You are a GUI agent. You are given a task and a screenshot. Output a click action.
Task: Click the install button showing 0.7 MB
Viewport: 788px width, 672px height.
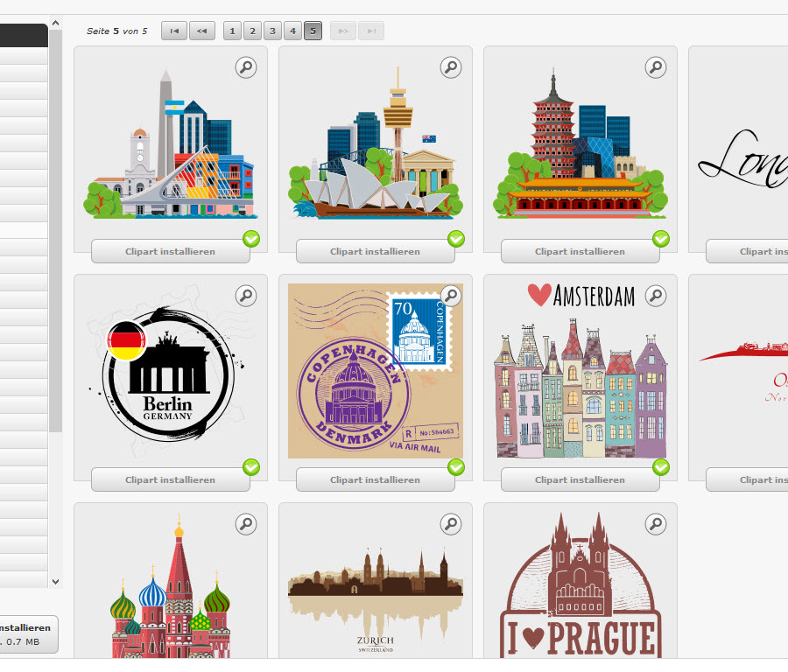(x=29, y=634)
